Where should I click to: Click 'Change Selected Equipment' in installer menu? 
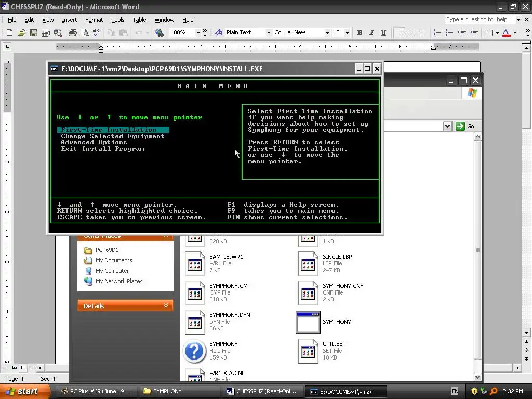coord(113,136)
